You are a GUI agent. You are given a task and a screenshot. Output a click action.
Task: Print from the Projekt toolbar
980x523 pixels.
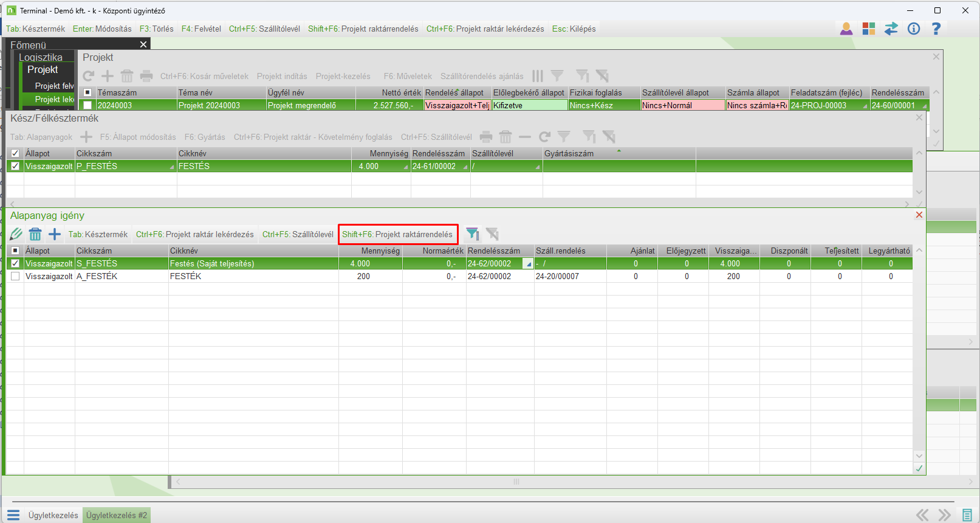(x=146, y=76)
